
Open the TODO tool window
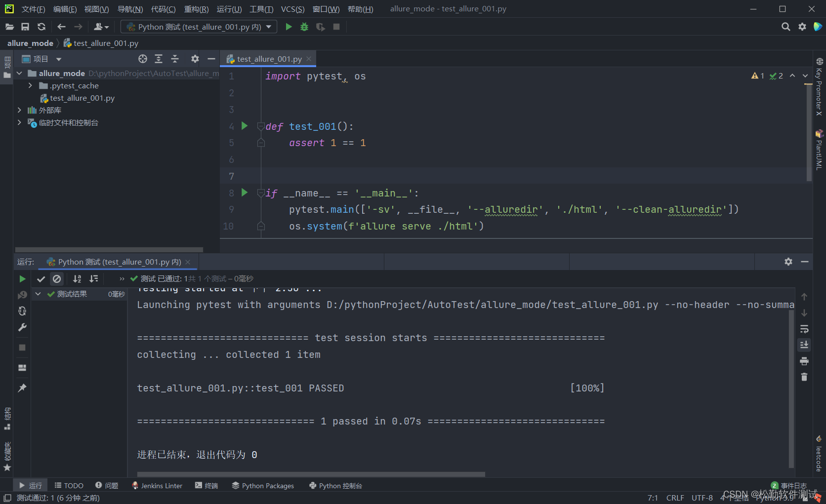click(x=69, y=486)
